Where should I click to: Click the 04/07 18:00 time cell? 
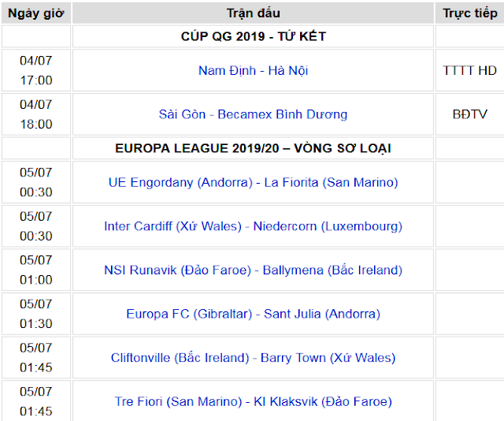36,114
